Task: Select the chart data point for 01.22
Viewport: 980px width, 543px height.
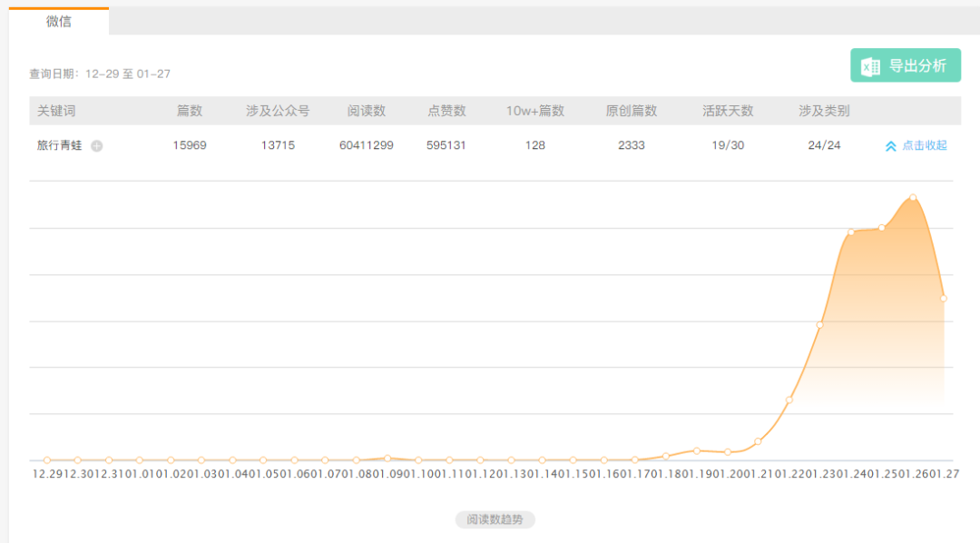Action: pos(789,400)
